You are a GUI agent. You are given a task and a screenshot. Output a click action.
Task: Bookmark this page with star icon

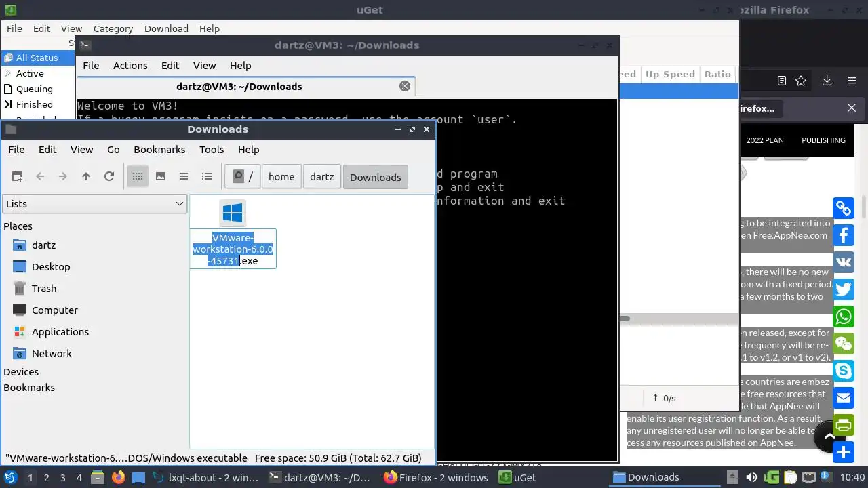[801, 81]
